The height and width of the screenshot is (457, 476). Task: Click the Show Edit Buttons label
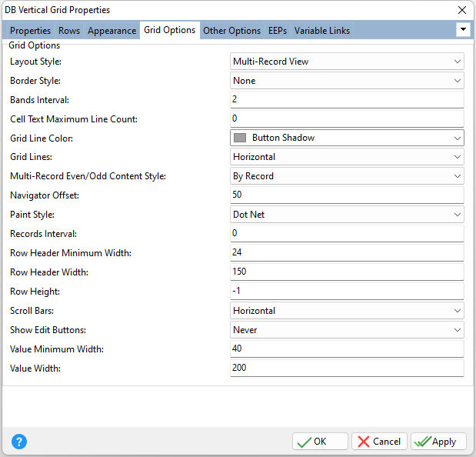pyautogui.click(x=48, y=330)
